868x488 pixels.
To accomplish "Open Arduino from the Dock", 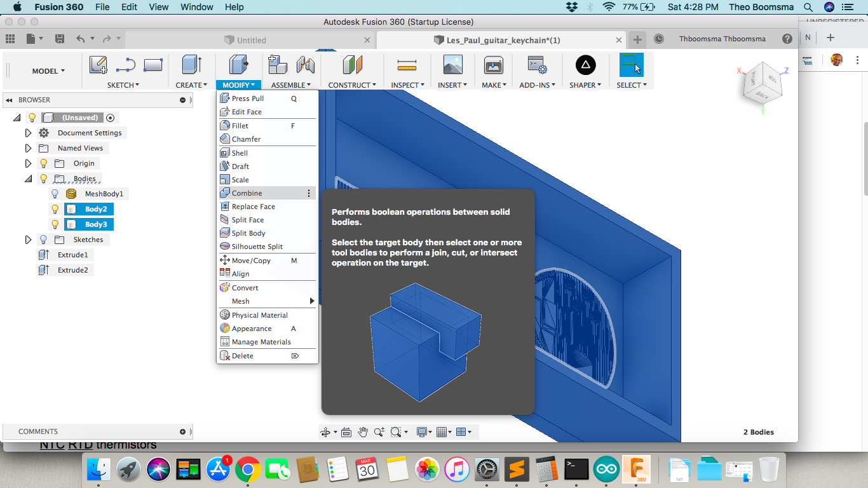I will tap(606, 470).
